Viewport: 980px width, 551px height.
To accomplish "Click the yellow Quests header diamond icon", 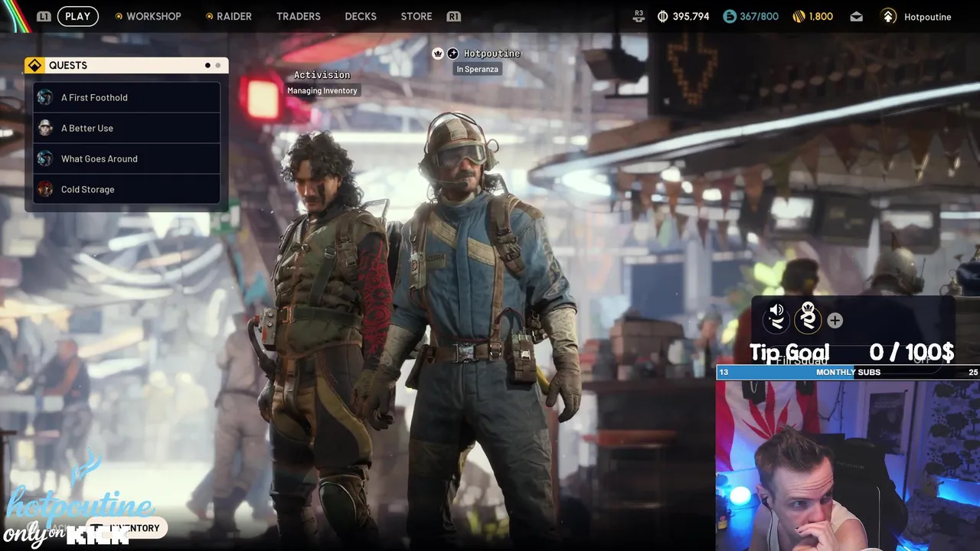I will click(x=34, y=66).
